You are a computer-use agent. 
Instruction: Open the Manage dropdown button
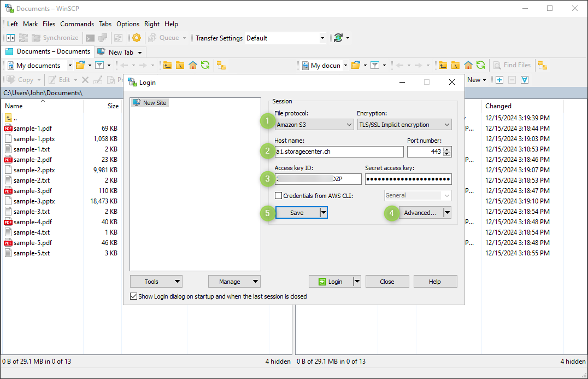click(234, 282)
